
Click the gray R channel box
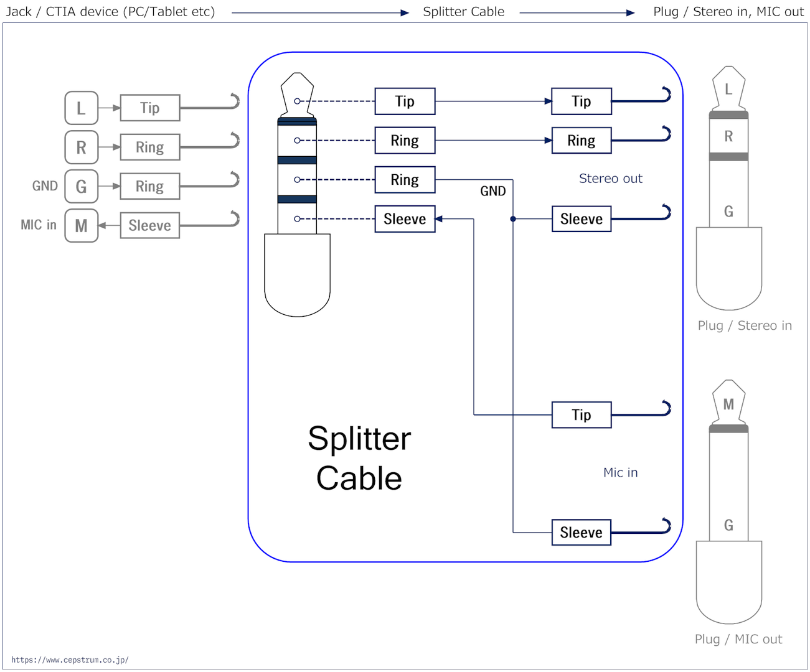click(82, 147)
